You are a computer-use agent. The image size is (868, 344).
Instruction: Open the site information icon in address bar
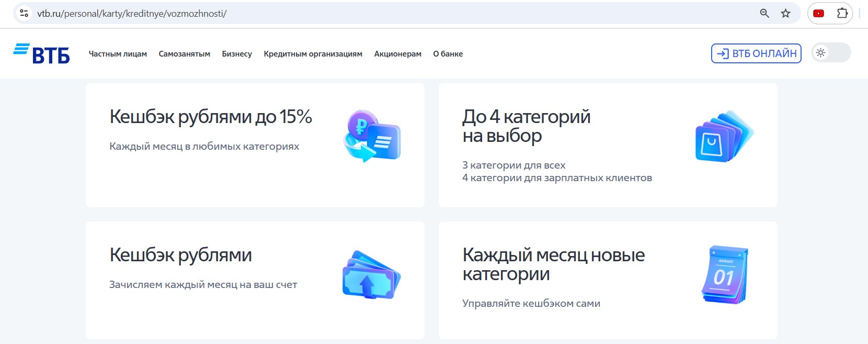(24, 14)
